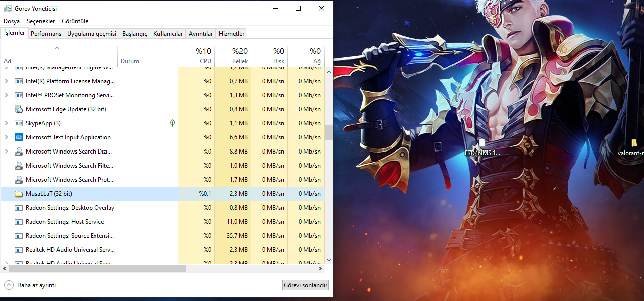Click the 11,0 MB memory value
Image resolution: width=644 pixels, height=301 pixels.
pyautogui.click(x=237, y=222)
